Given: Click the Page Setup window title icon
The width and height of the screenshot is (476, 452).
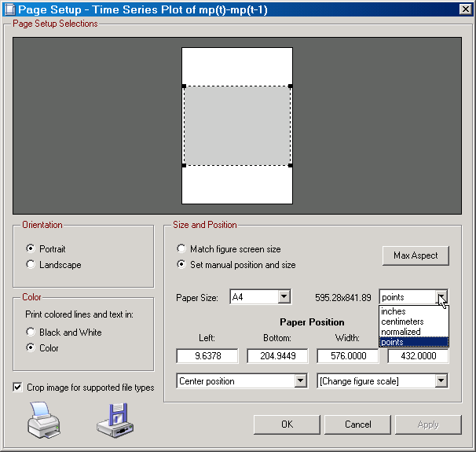Looking at the screenshot, I should [9, 9].
